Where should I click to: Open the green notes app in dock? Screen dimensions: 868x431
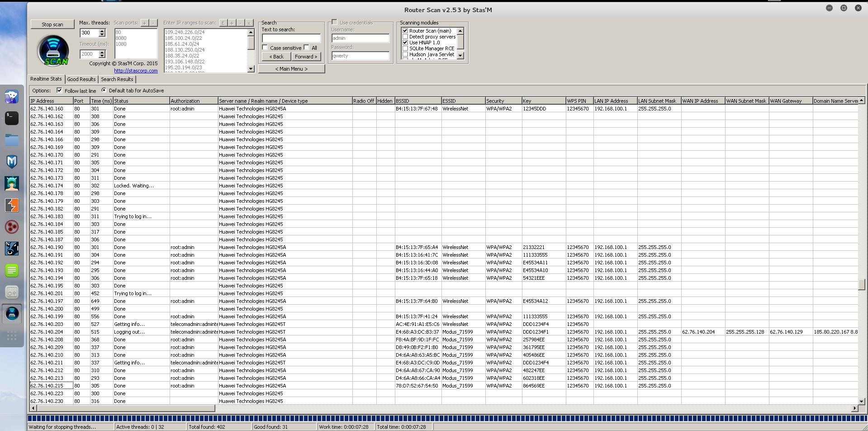tap(12, 270)
